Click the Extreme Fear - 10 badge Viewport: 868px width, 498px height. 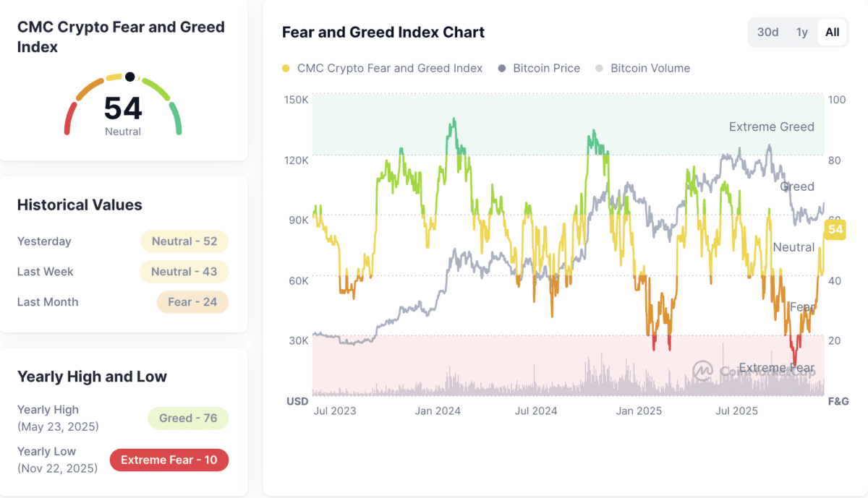[x=169, y=460]
